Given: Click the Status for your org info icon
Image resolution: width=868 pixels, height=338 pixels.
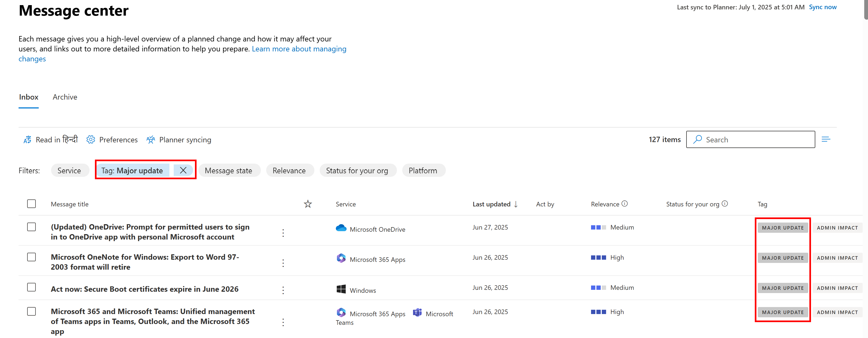Looking at the screenshot, I should click(725, 204).
